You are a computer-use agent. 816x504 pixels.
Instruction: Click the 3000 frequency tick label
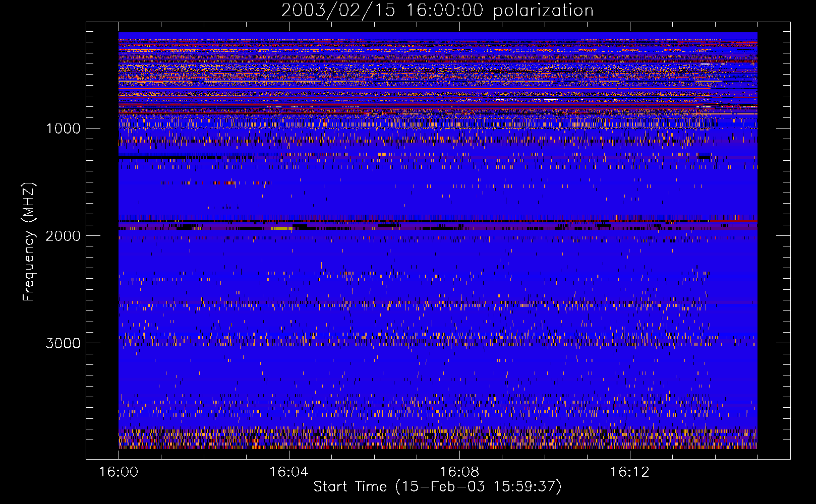point(63,343)
